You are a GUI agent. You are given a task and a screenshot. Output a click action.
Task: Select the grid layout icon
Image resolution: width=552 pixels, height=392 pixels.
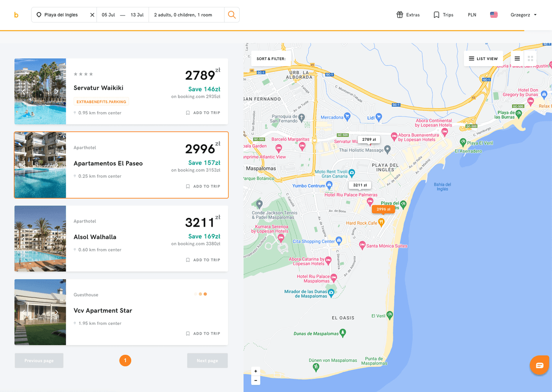click(530, 59)
